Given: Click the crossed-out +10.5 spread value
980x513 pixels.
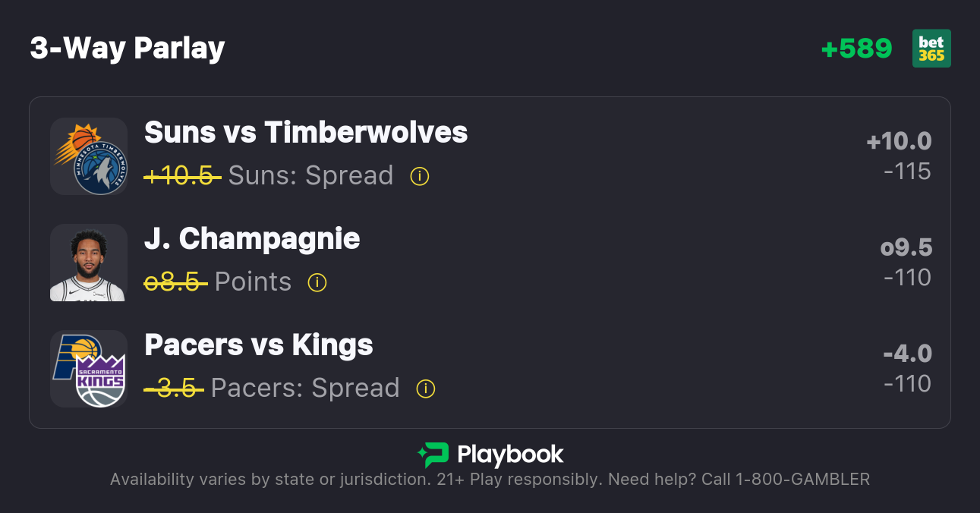Looking at the screenshot, I should point(182,176).
